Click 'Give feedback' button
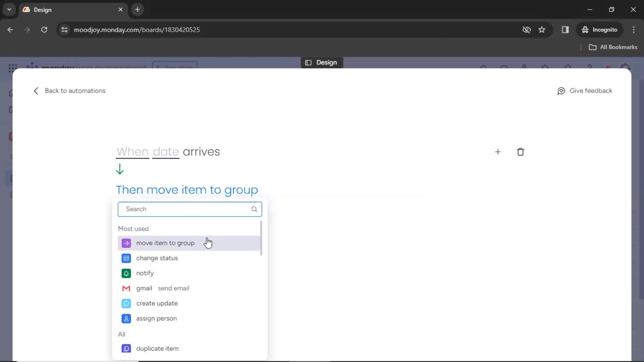644x362 pixels. click(x=585, y=90)
